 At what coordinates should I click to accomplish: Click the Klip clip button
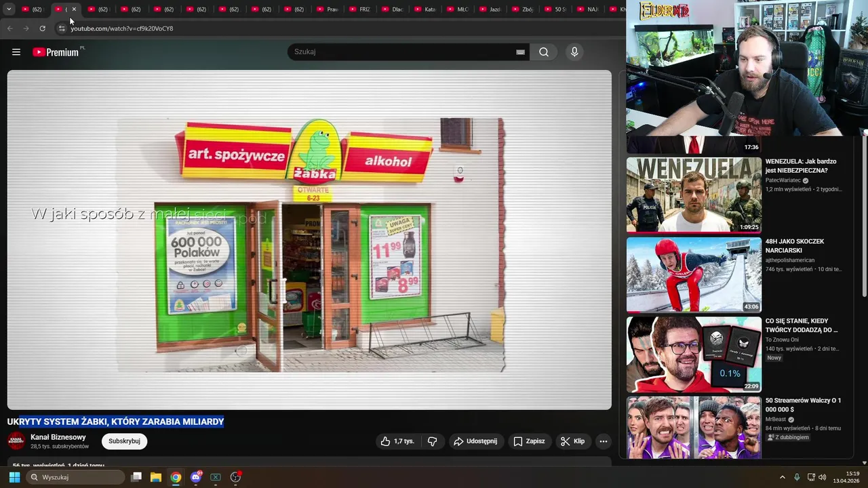click(572, 441)
